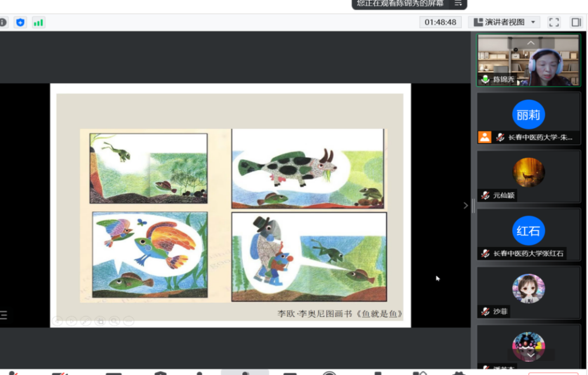Image resolution: width=588 pixels, height=375 pixels.
Task: Collapse the participant video panel arrow
Action: (465, 205)
